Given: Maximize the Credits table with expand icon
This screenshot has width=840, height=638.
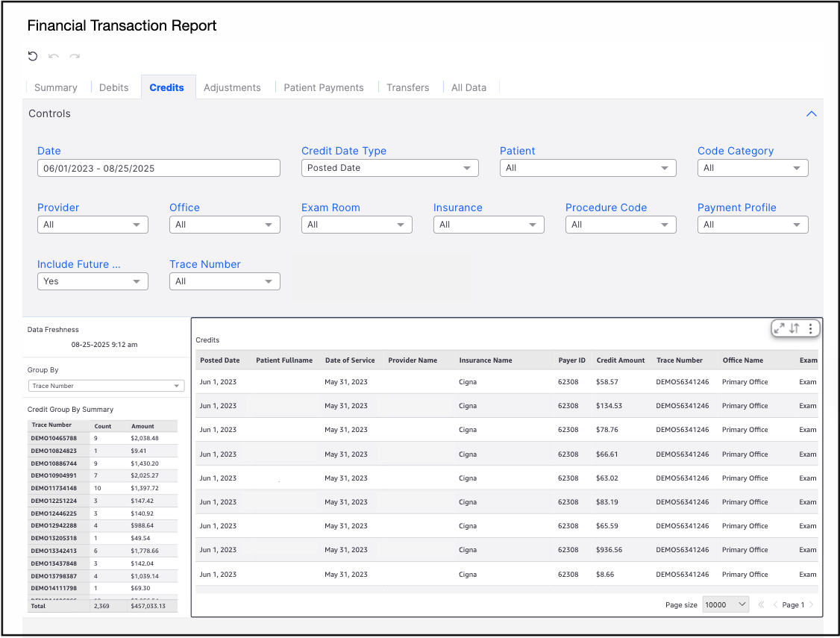Looking at the screenshot, I should [x=780, y=328].
